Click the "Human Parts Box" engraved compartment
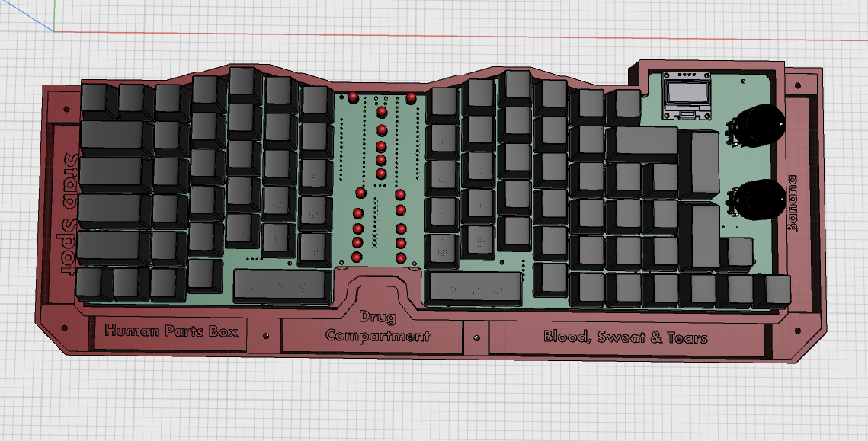 pyautogui.click(x=171, y=332)
